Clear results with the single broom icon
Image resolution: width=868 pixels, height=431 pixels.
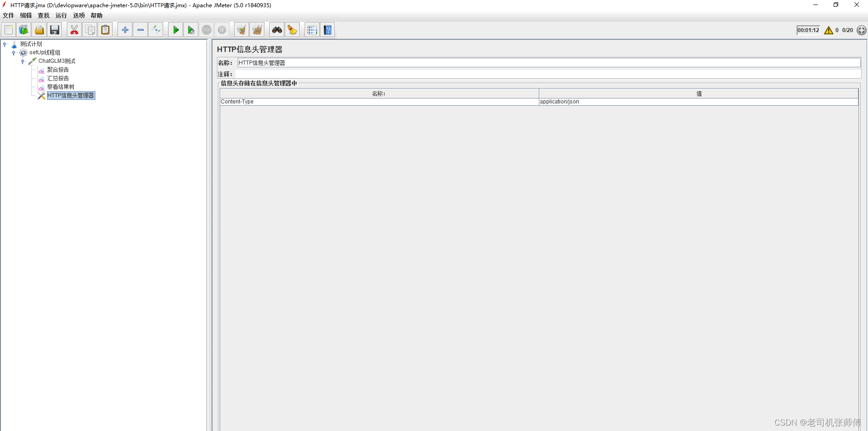[241, 30]
